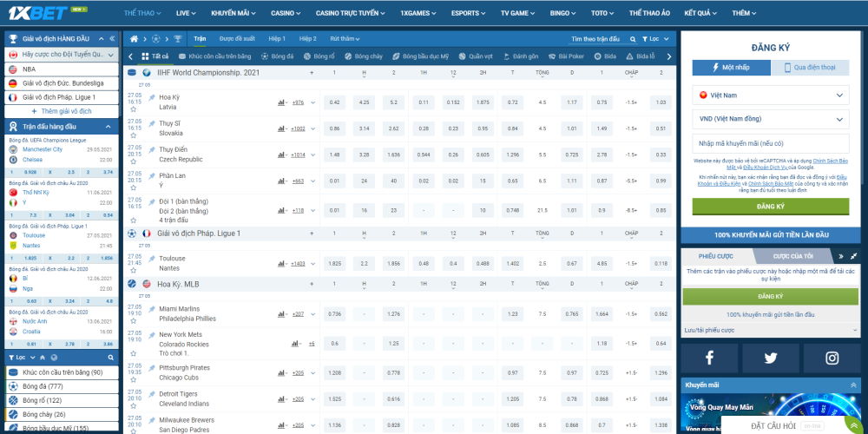Expand Lưu/tải phiếu cược section

771,330
